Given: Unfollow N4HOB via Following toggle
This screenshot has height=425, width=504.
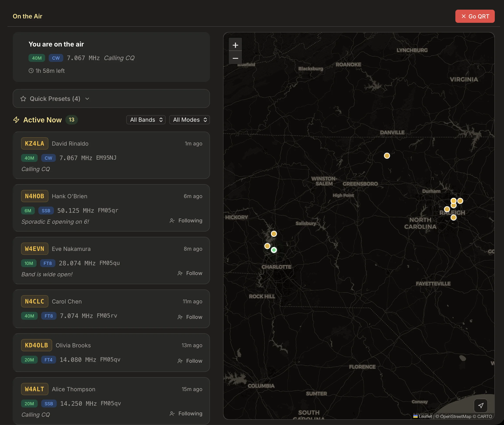Looking at the screenshot, I should pyautogui.click(x=186, y=220).
